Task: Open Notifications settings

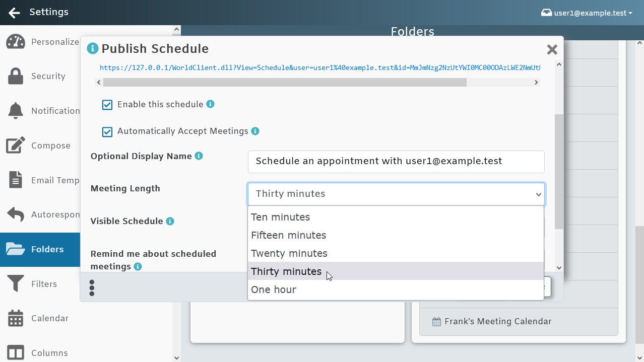Action: coord(15,110)
